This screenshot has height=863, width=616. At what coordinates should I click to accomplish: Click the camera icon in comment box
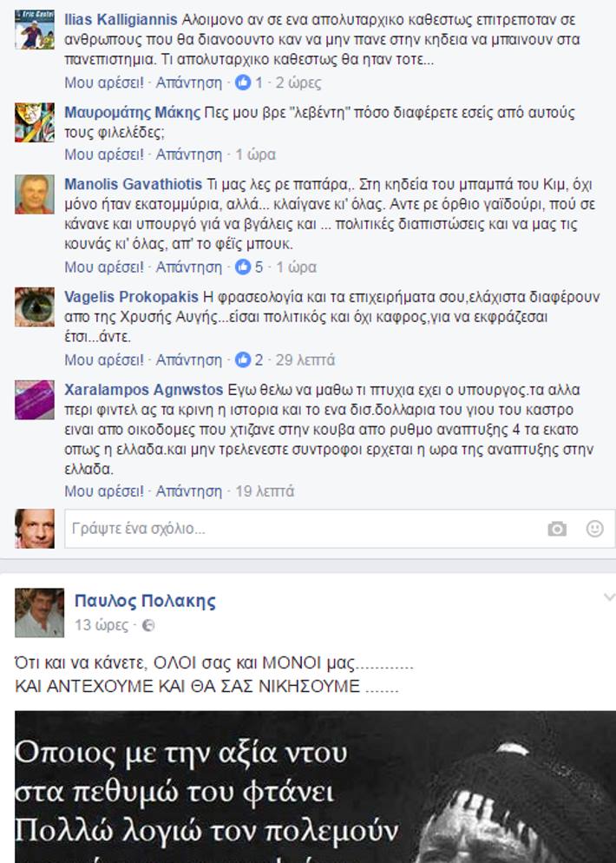(x=557, y=529)
